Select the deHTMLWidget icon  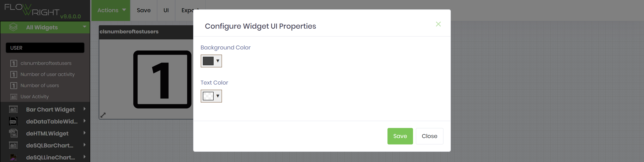coord(13,133)
